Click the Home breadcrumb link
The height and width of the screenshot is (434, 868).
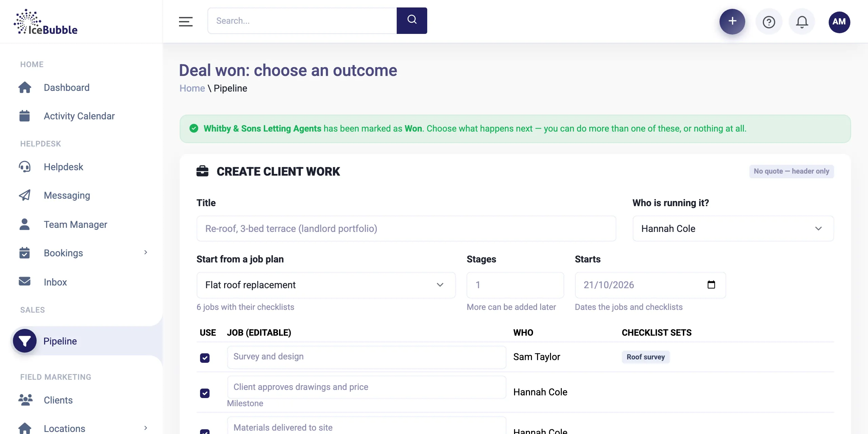point(192,88)
